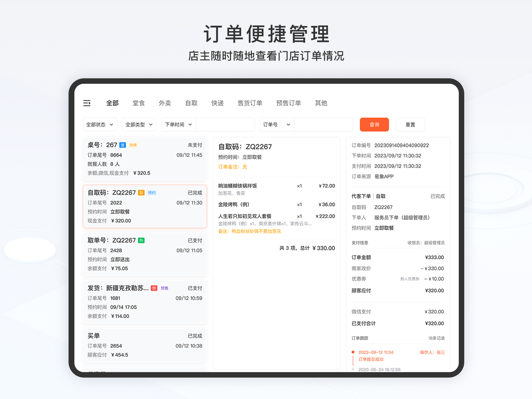Click the remark 鸭血粉丝砂锅不要加葱花
532x399 pixels.
click(249, 231)
